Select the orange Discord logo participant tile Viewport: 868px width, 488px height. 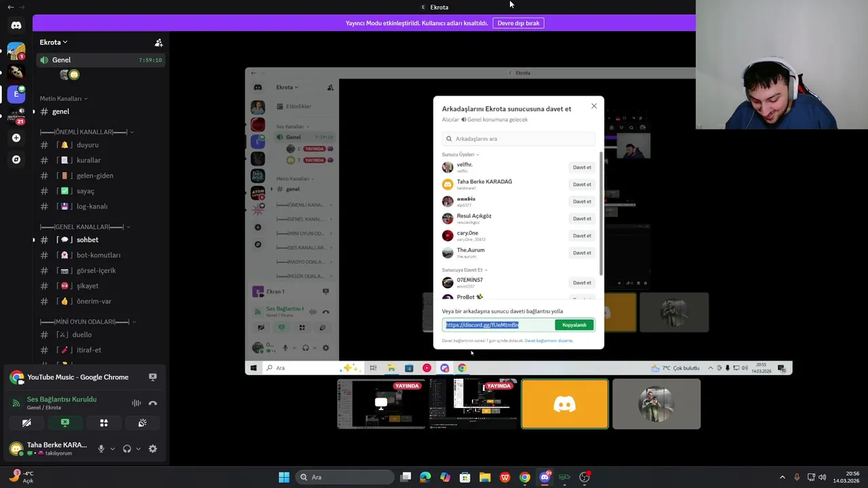(565, 404)
